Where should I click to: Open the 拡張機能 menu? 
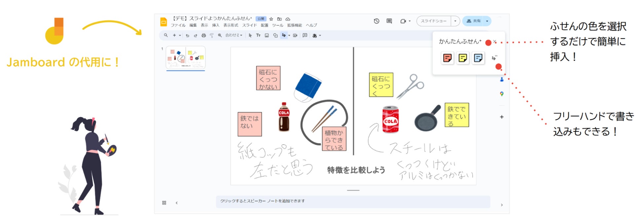295,25
